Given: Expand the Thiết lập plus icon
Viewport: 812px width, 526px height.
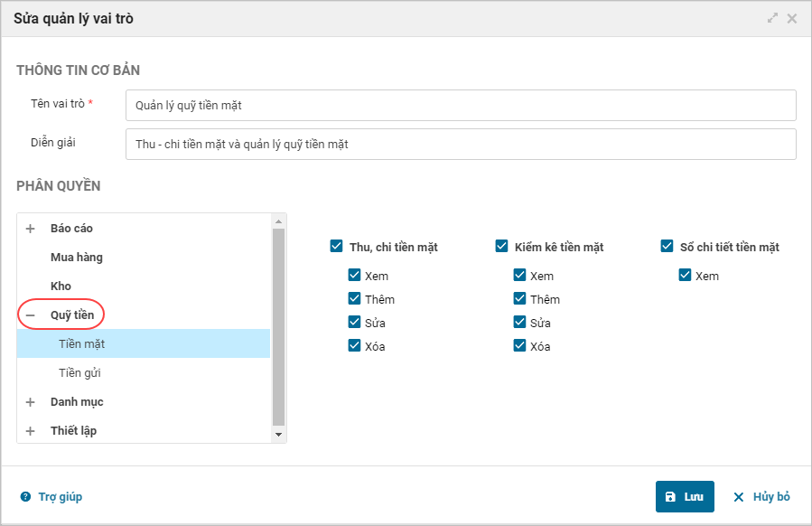Looking at the screenshot, I should (x=30, y=431).
